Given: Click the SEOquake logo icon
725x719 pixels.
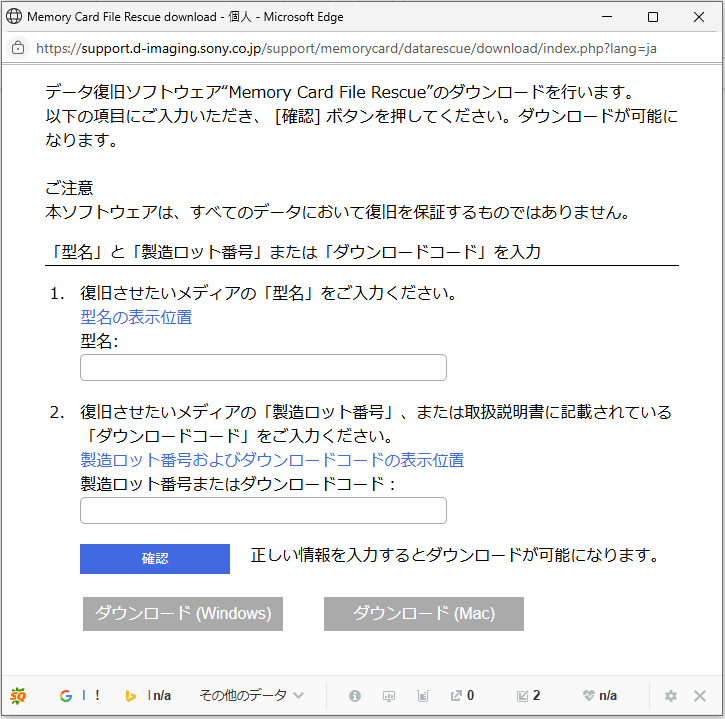Looking at the screenshot, I should point(18,695).
